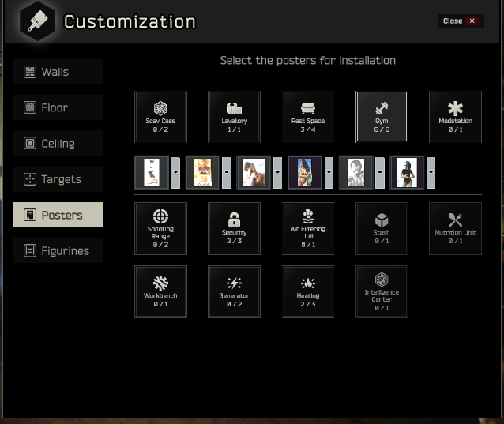This screenshot has height=424, width=504.
Task: Switch to the Posters tab
Action: coord(58,215)
